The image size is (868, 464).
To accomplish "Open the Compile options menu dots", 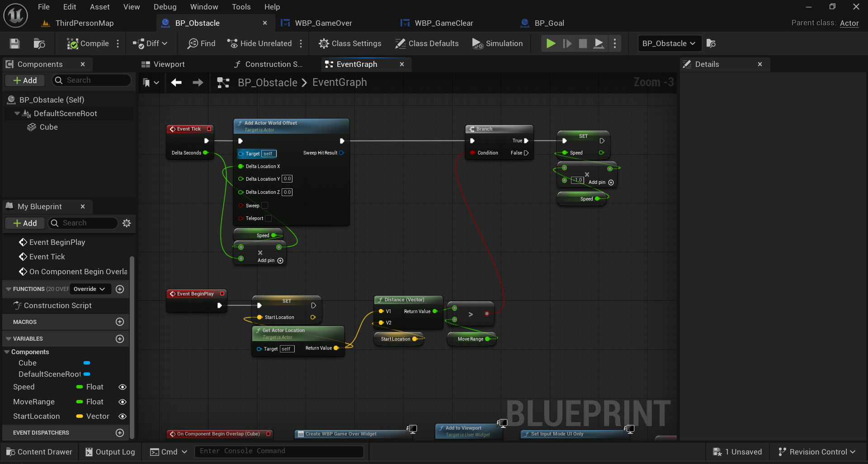I will (x=118, y=43).
